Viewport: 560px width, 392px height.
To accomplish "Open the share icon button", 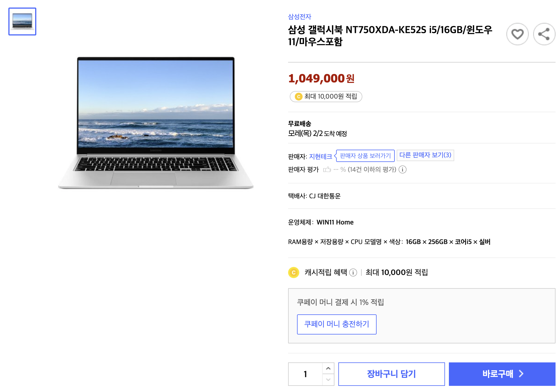I will [x=544, y=34].
